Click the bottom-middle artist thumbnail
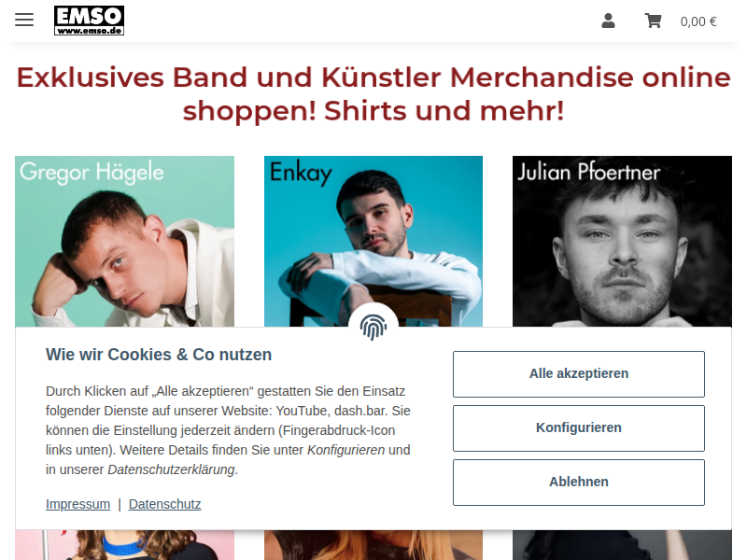Screen dimensions: 747x560 tap(373, 545)
